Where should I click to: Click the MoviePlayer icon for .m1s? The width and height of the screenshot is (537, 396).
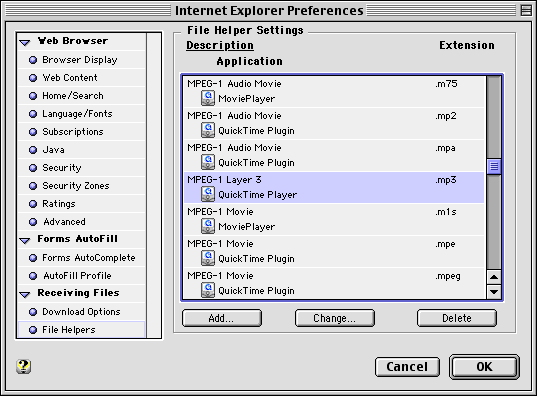[x=208, y=226]
